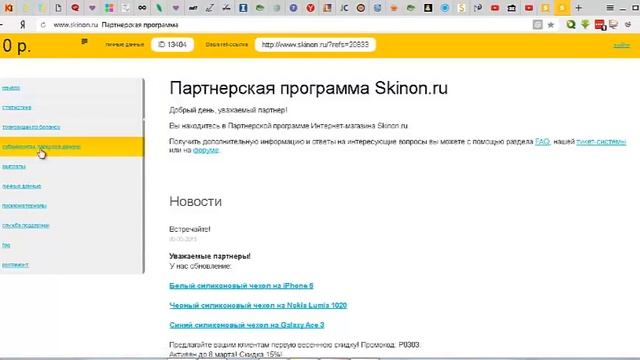The image size is (640, 360).
Task: Open the blue 'I' box favicon tab
Action: [243, 8]
